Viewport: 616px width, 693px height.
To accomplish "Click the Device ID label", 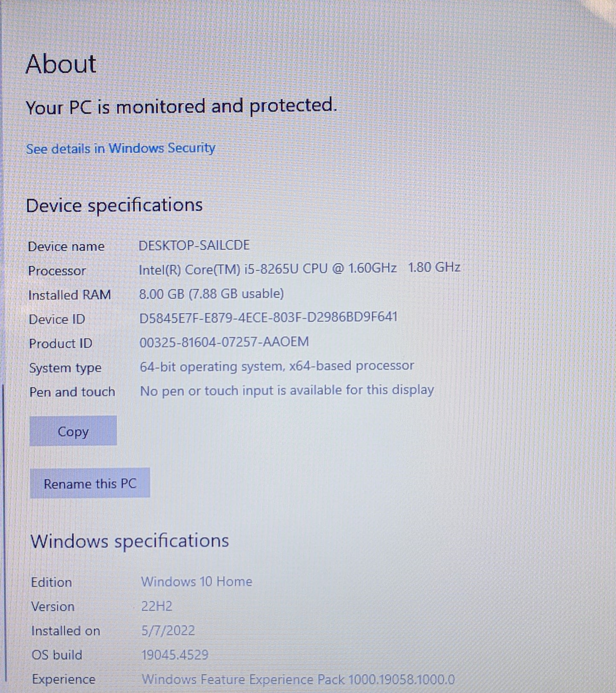I will 57,319.
